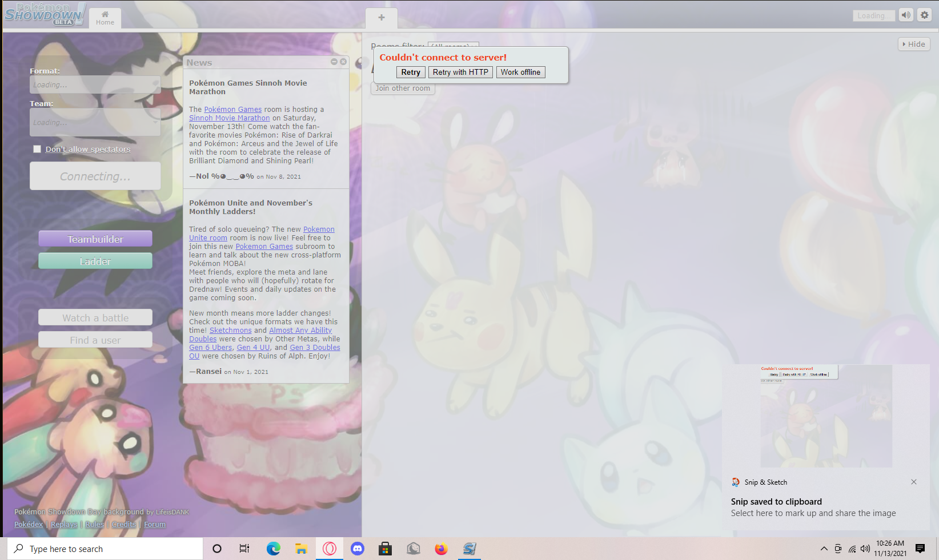Open Cortana circle icon
The image size is (939, 560).
[217, 549]
